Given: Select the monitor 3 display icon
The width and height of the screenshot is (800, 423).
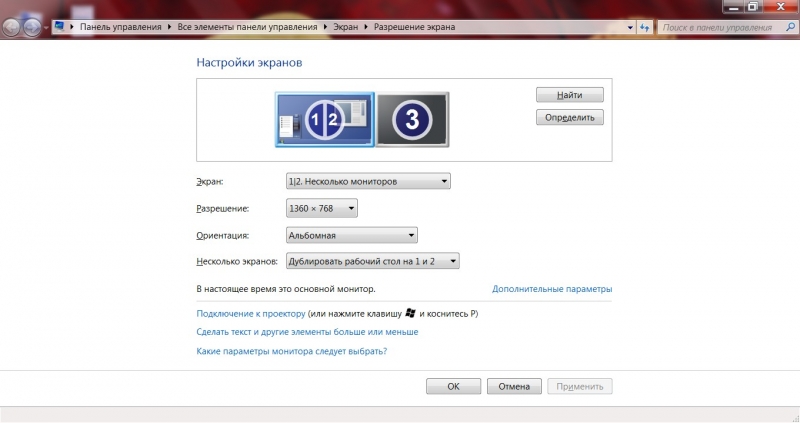Looking at the screenshot, I should (412, 119).
